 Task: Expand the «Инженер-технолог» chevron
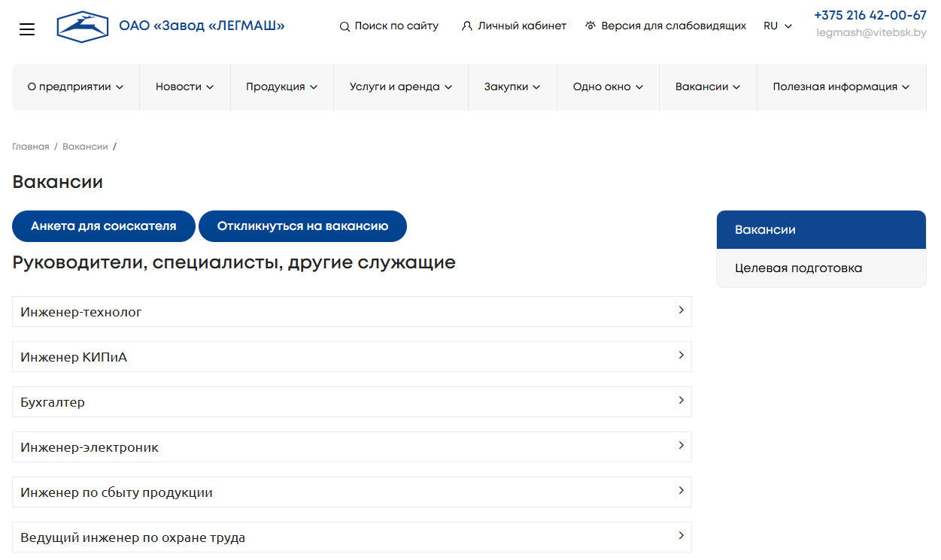pos(681,310)
